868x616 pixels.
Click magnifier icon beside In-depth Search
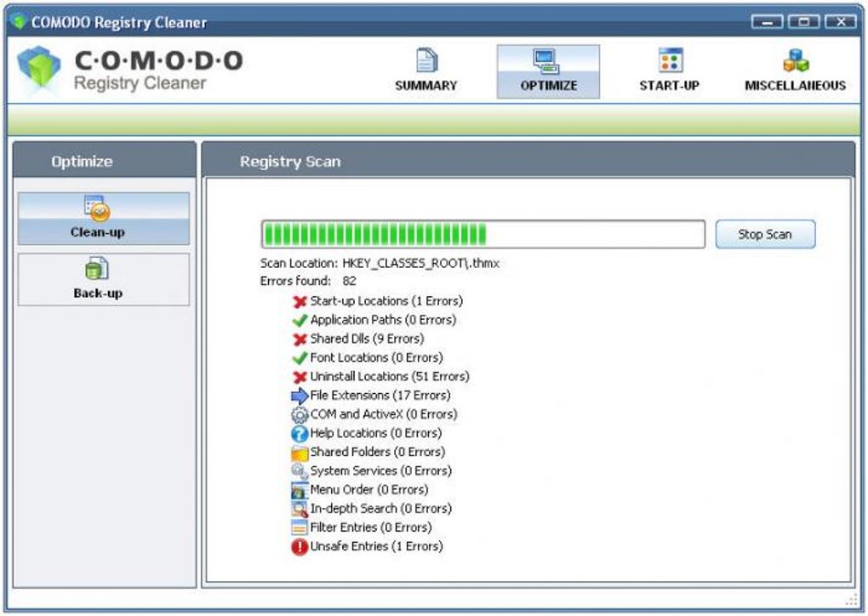[x=300, y=509]
